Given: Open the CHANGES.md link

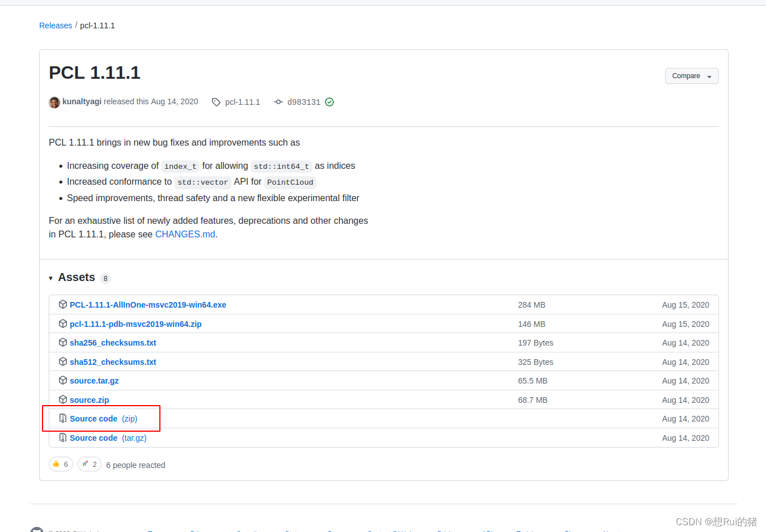Looking at the screenshot, I should [185, 233].
